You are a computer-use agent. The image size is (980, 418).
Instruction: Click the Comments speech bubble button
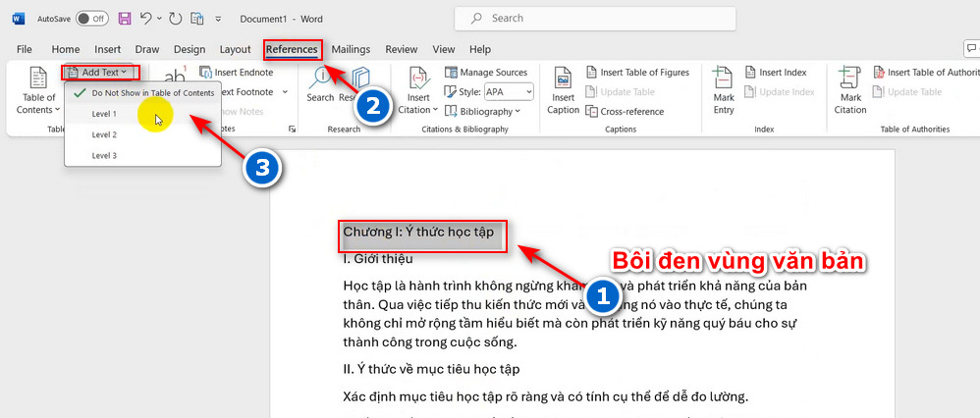point(972,49)
